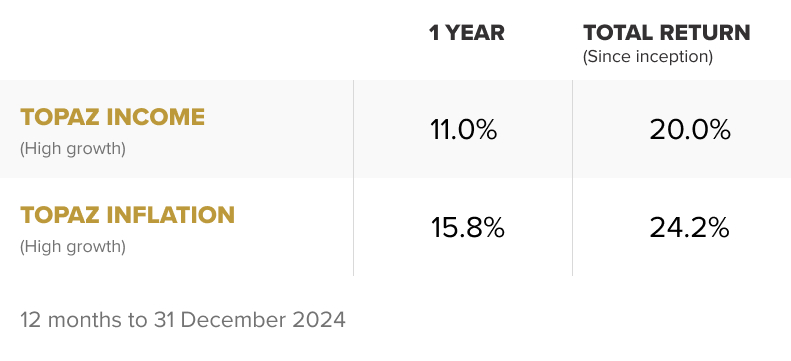Select High growth label under Topaz Inflation
This screenshot has width=791, height=361.
73,246
